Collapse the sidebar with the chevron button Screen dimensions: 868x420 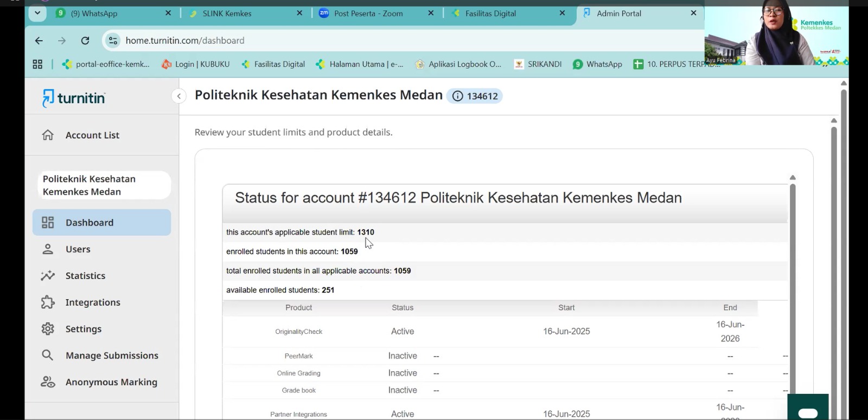tap(178, 96)
